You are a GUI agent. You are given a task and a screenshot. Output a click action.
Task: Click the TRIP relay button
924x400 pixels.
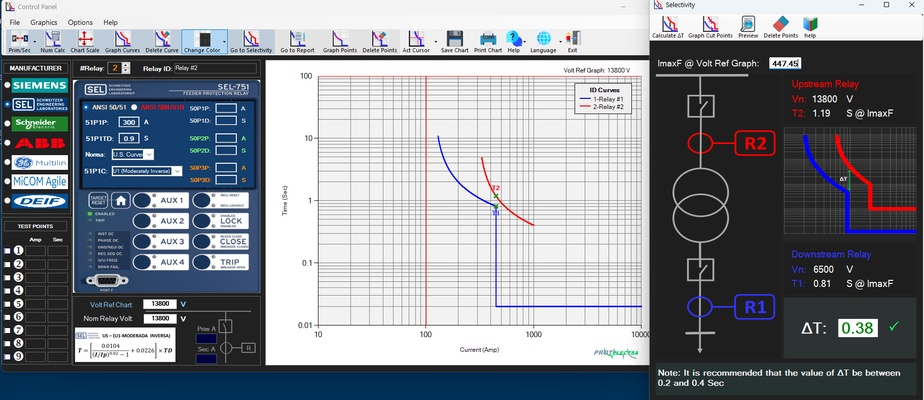221,262
